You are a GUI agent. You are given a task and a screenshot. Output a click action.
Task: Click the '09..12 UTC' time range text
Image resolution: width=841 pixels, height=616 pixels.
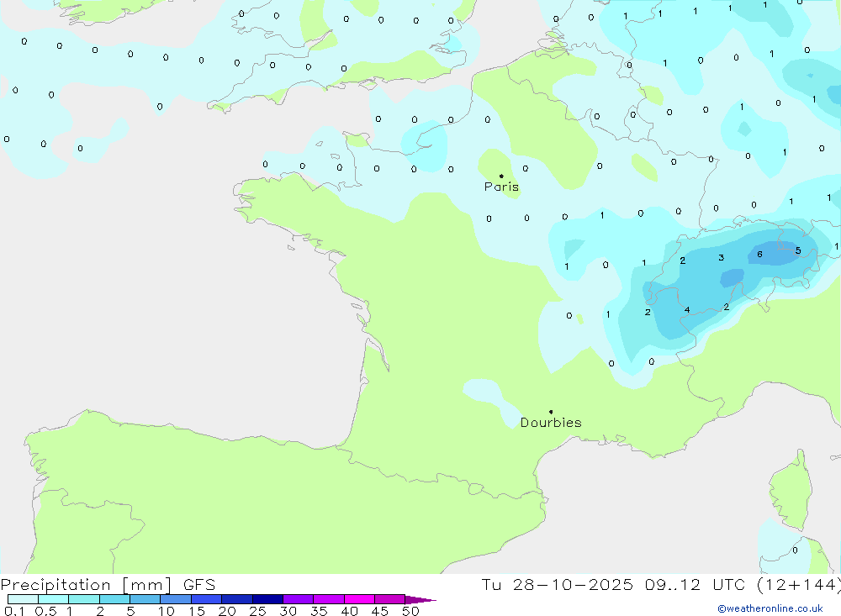click(695, 585)
